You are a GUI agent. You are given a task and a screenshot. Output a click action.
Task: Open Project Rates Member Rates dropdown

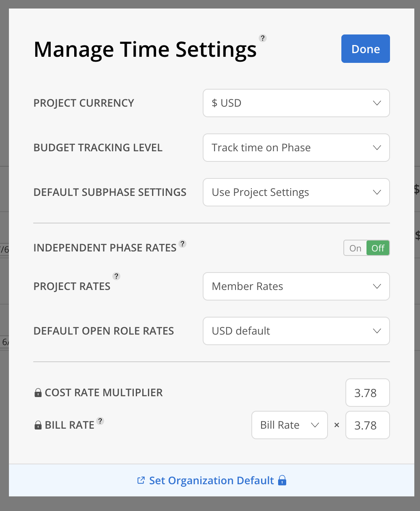click(296, 286)
